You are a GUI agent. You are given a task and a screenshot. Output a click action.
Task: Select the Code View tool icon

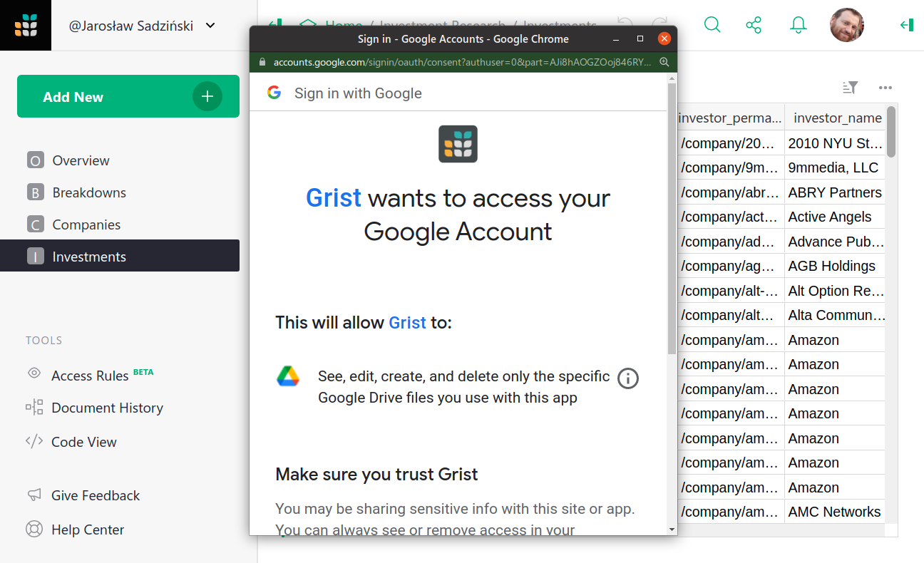pos(34,442)
